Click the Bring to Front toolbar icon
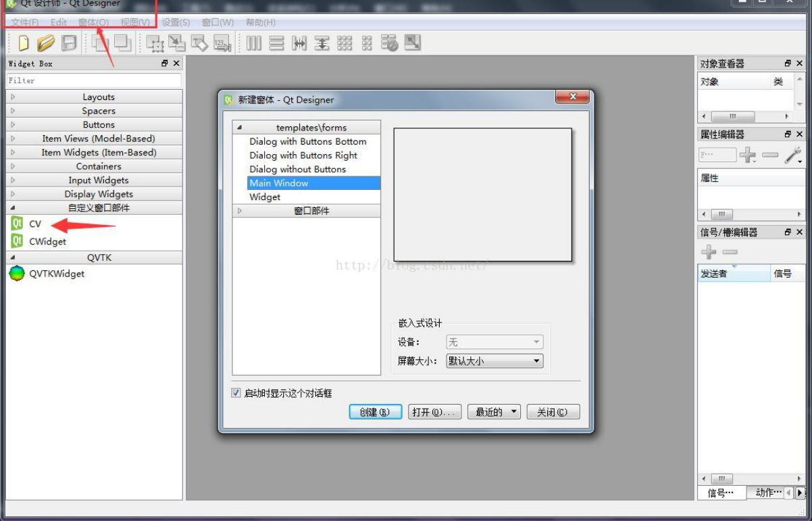Viewport: 812px width, 521px height. point(123,43)
